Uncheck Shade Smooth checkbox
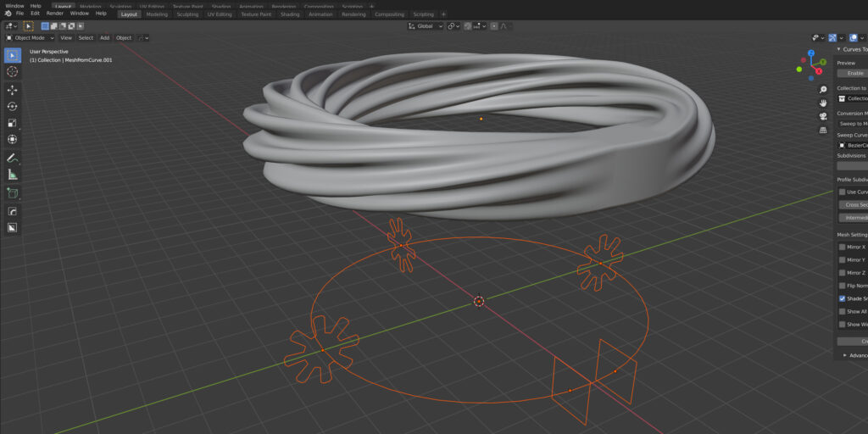 [x=842, y=298]
